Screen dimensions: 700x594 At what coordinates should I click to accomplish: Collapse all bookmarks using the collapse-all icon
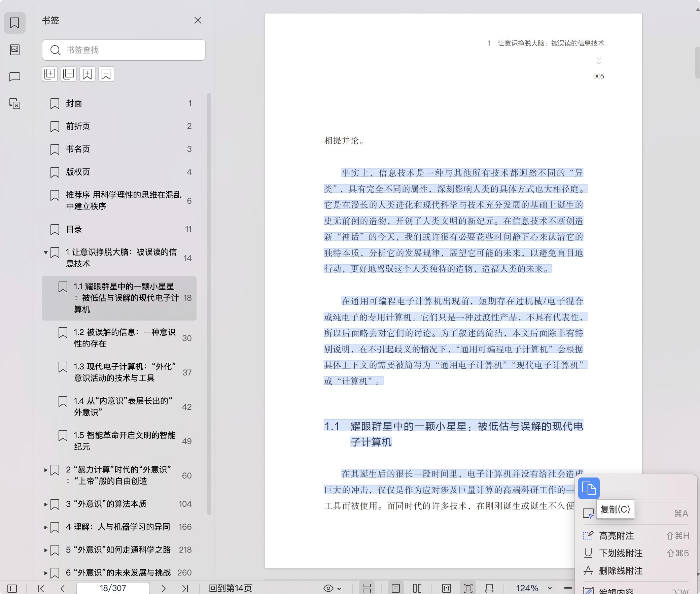(69, 74)
